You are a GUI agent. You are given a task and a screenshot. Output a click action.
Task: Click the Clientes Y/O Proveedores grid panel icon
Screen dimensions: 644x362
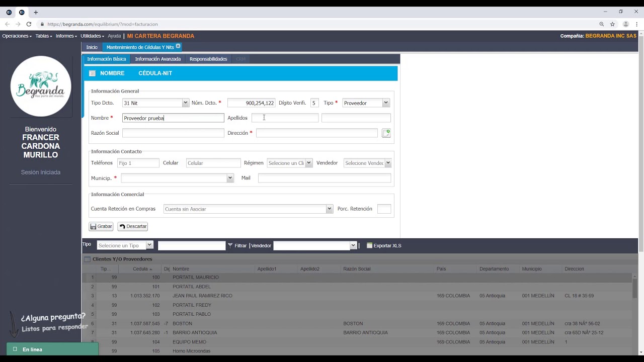tap(87, 259)
